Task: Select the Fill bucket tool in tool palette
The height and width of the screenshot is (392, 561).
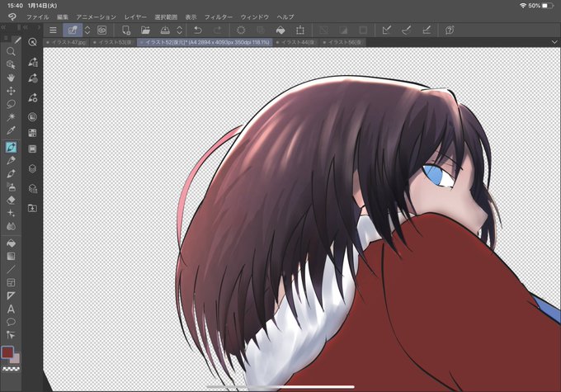Action: click(11, 243)
